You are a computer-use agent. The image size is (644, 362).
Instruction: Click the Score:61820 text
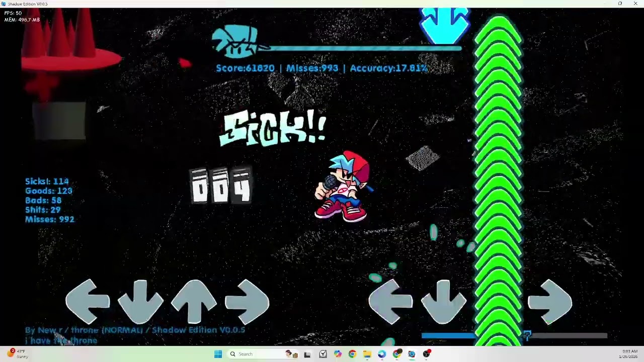tap(245, 68)
